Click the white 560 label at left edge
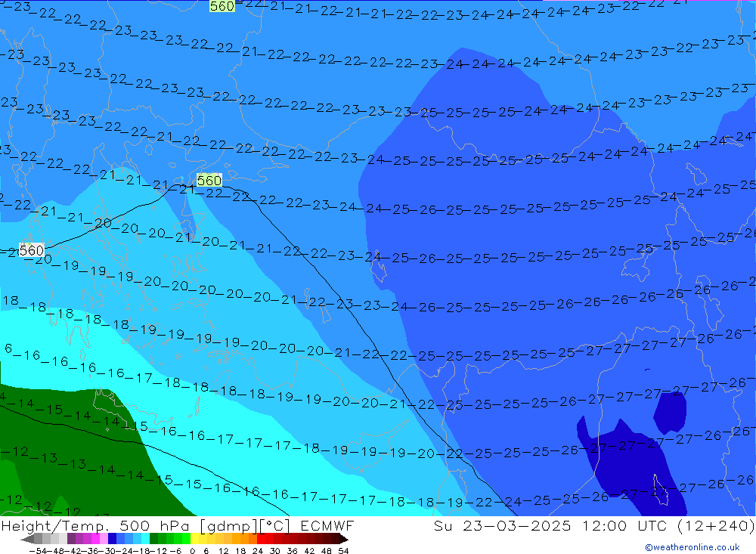This screenshot has height=554, width=756. pos(32,250)
